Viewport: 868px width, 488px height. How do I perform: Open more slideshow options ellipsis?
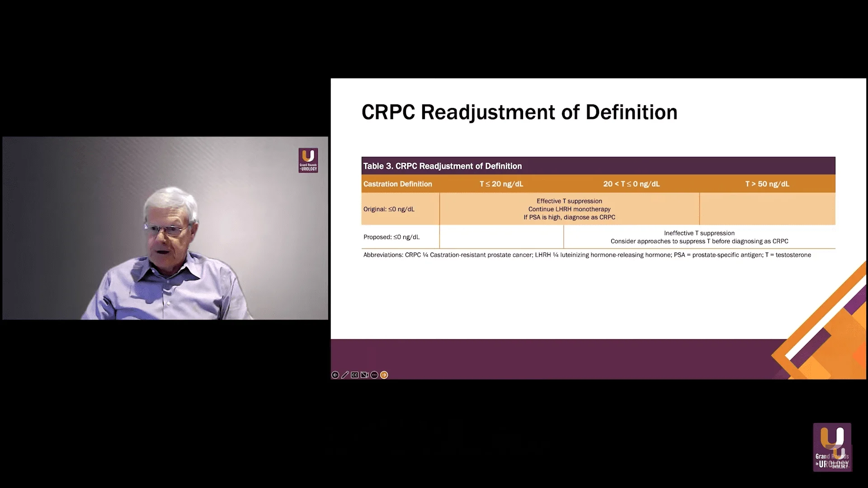pyautogui.click(x=374, y=375)
